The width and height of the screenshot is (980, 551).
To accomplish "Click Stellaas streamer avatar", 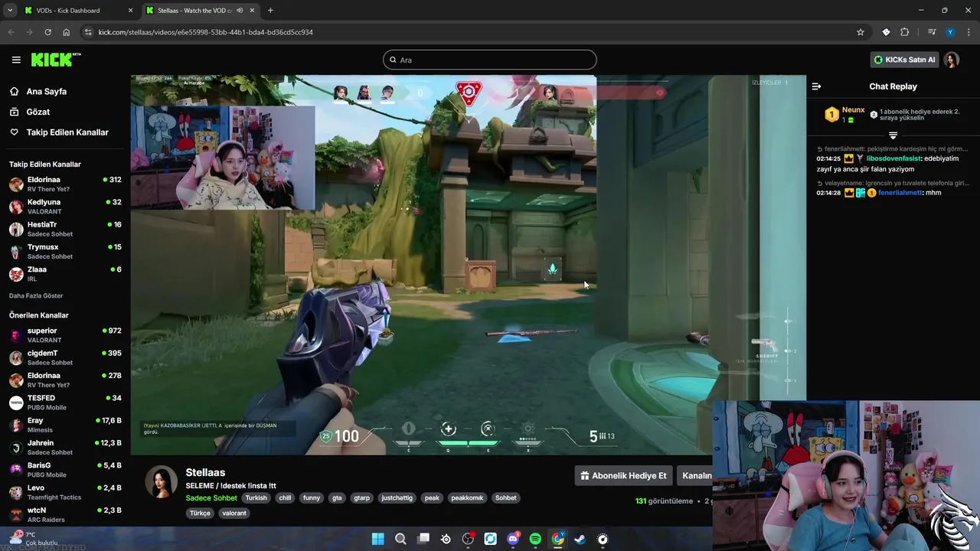I will pyautogui.click(x=162, y=481).
